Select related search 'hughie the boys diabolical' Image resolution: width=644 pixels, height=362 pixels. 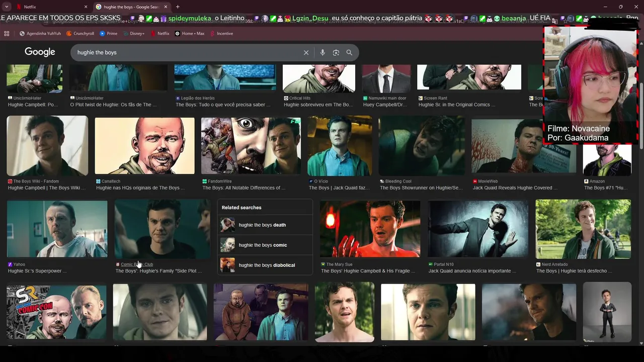(265, 265)
